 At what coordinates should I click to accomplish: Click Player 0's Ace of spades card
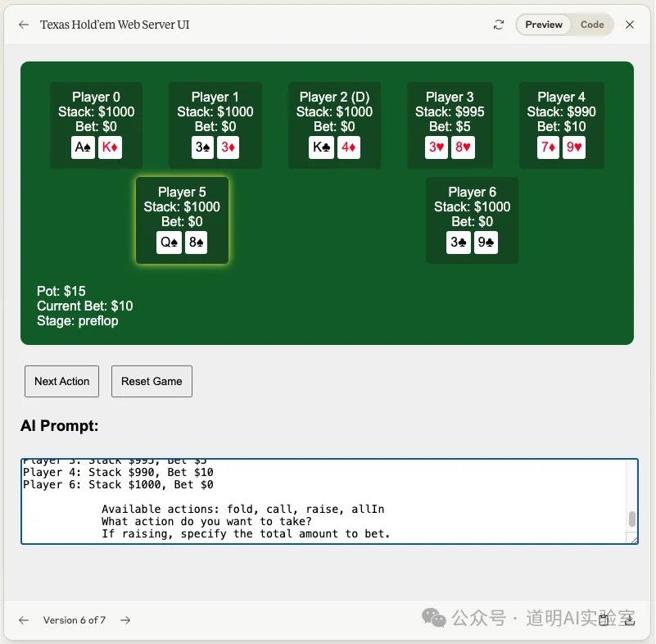pyautogui.click(x=83, y=147)
